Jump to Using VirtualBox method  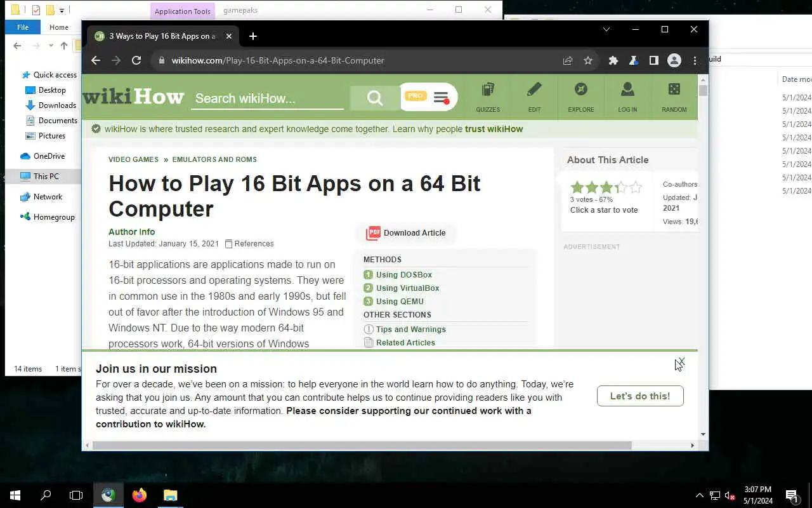coord(407,288)
